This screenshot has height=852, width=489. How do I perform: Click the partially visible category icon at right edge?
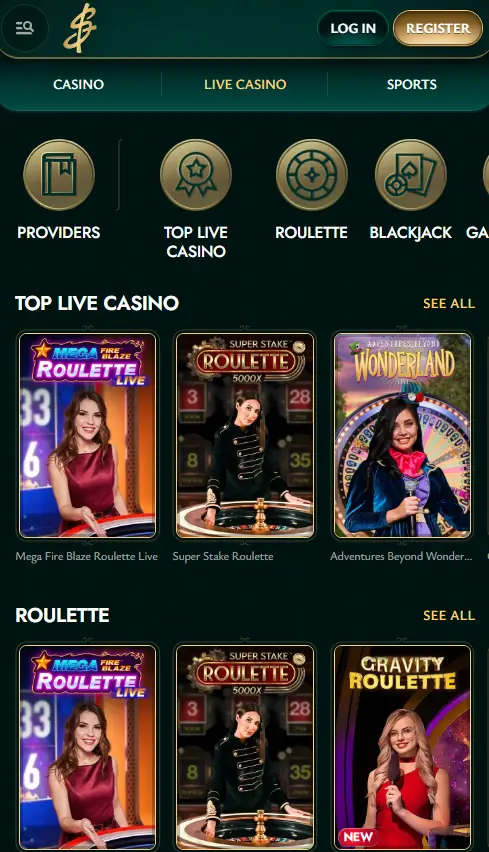click(x=485, y=175)
